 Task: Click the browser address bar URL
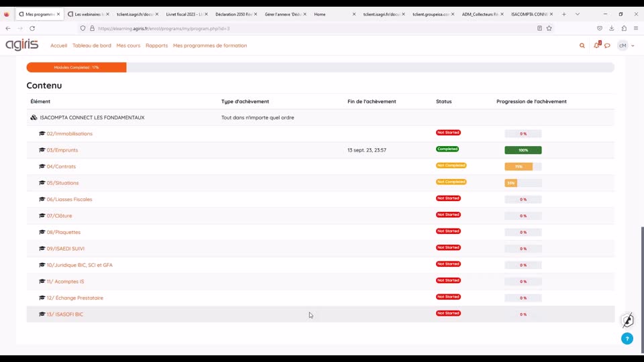[164, 28]
